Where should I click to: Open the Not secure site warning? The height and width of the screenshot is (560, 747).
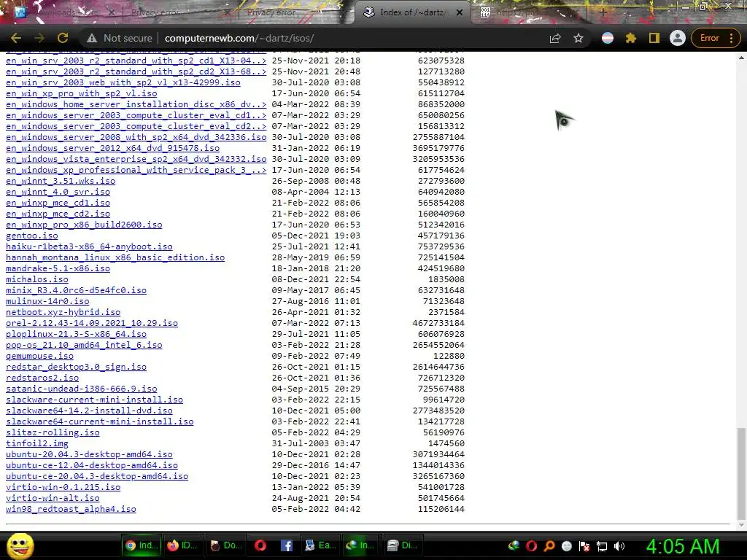click(119, 38)
